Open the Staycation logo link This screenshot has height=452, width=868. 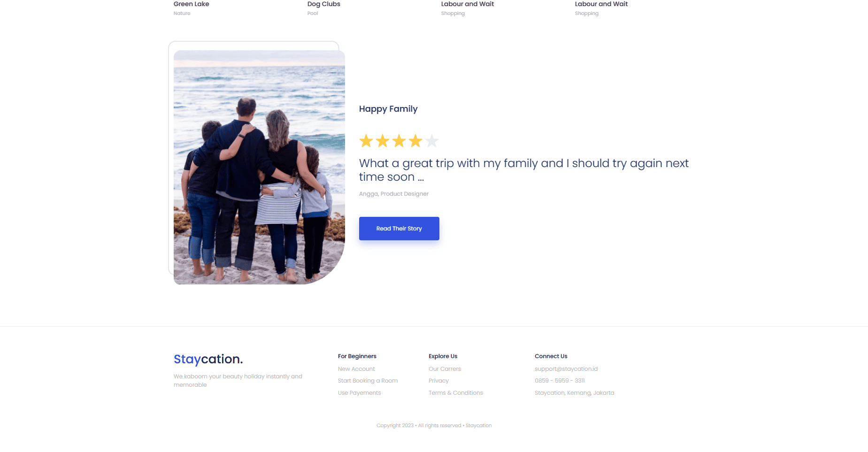point(208,359)
